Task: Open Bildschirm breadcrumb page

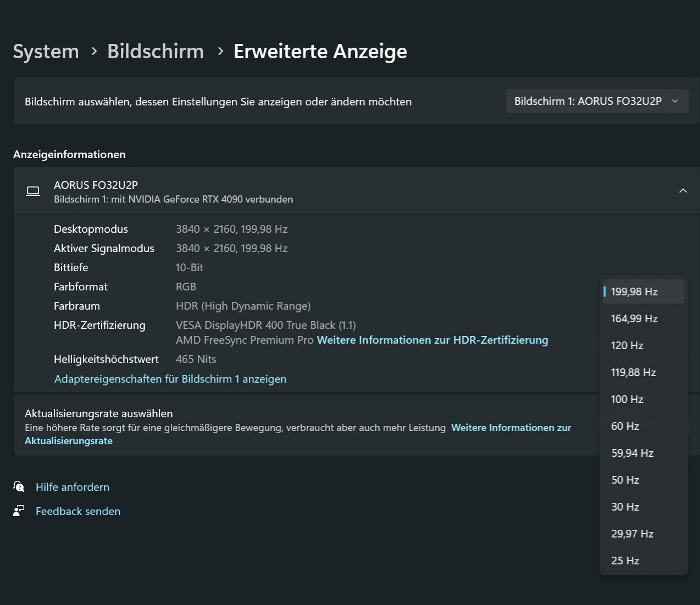Action: pos(155,52)
